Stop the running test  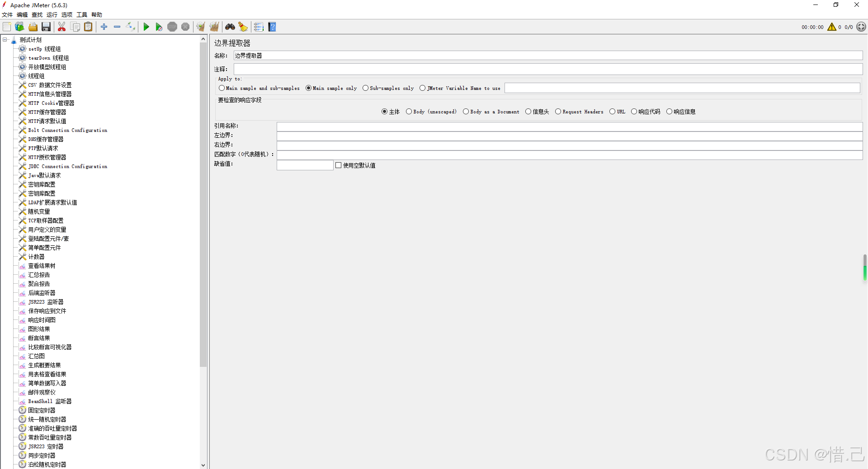172,27
